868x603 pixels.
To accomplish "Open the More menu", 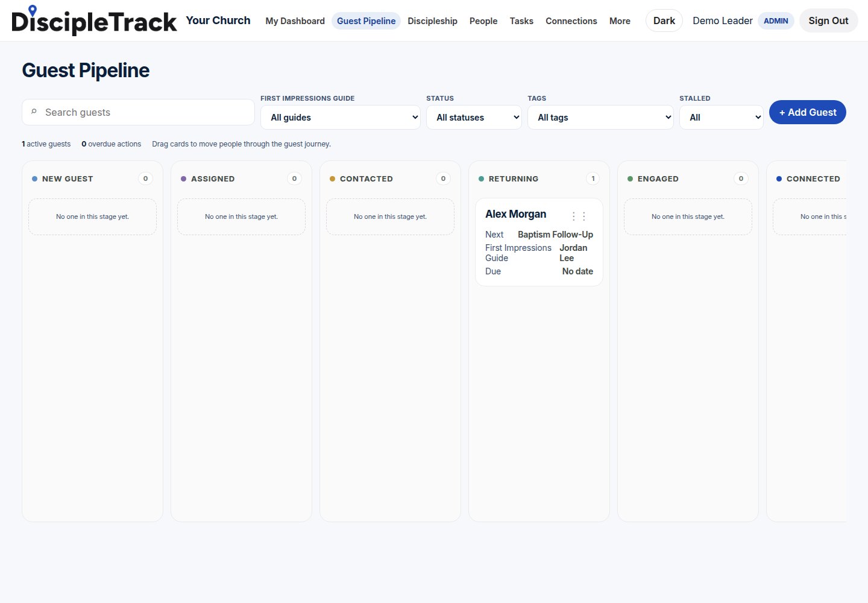I will click(x=620, y=21).
